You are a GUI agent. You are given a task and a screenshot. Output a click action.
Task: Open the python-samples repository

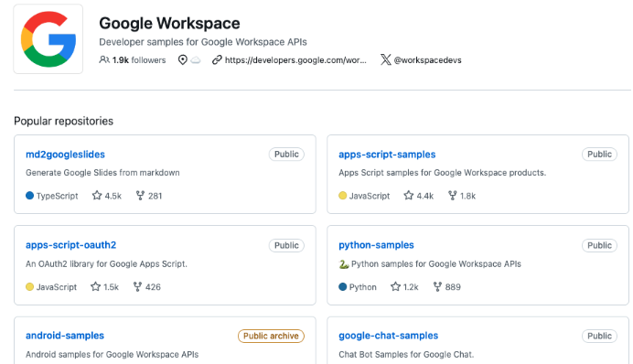(376, 245)
